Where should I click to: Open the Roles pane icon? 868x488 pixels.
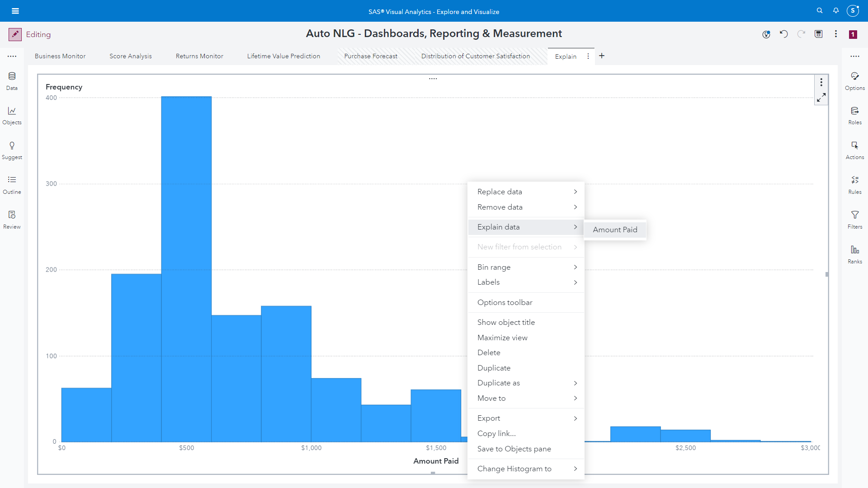click(x=854, y=111)
